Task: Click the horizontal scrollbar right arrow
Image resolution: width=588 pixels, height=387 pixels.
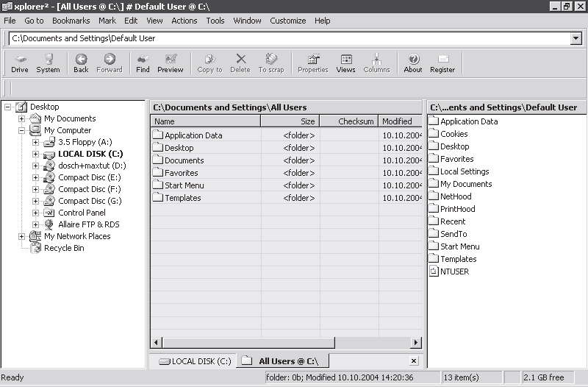Action: [x=417, y=343]
